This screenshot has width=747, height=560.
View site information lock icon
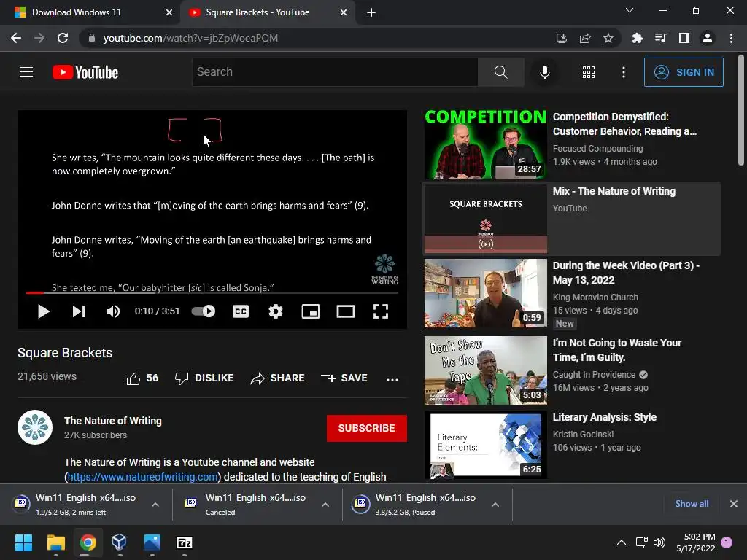coord(91,38)
